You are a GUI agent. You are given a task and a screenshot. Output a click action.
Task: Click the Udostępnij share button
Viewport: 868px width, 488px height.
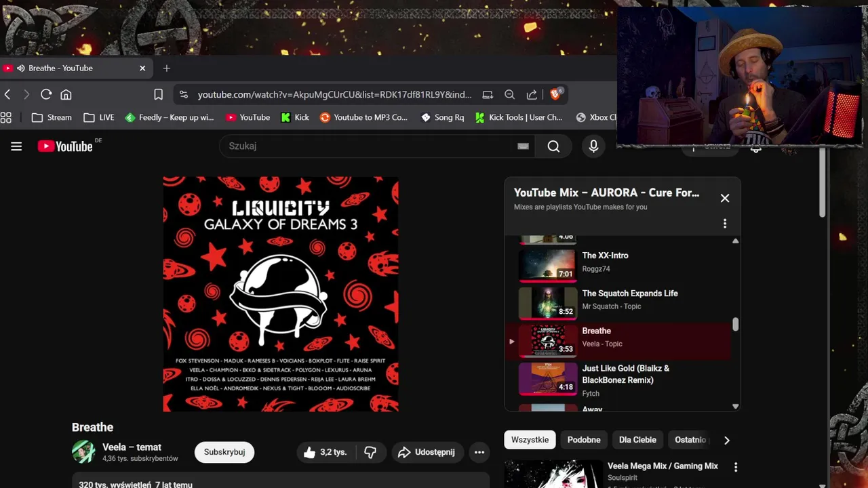(427, 452)
